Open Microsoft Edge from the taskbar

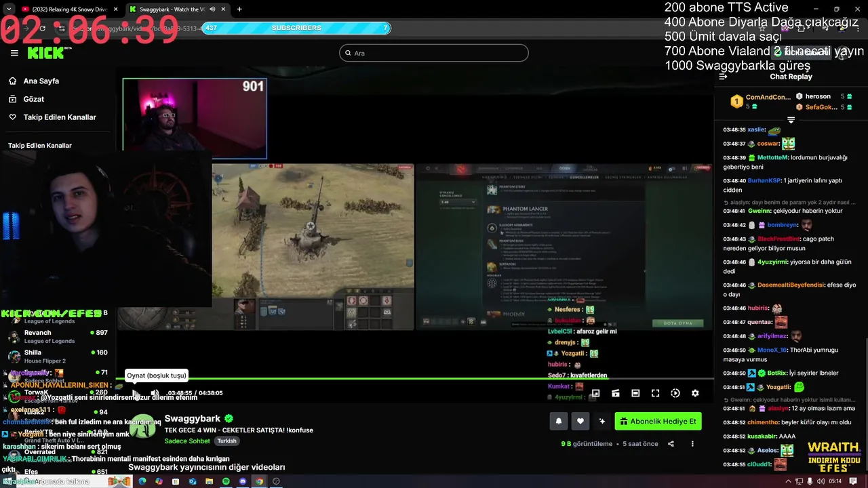142,481
